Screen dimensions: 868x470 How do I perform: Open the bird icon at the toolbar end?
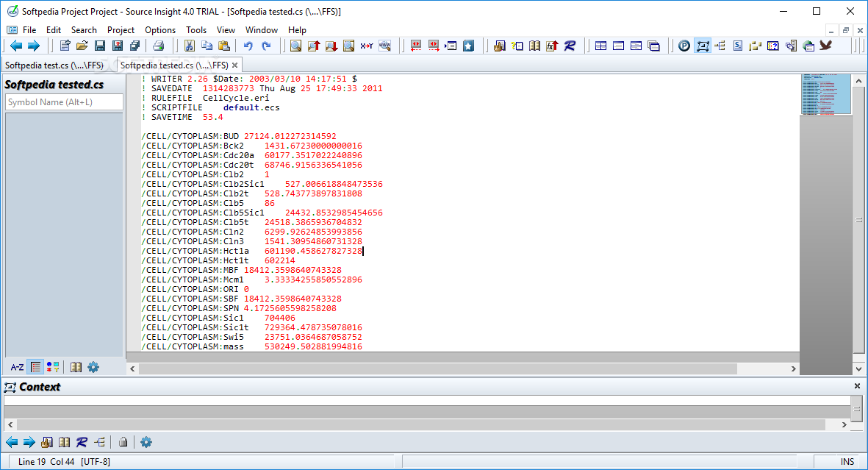(x=826, y=46)
